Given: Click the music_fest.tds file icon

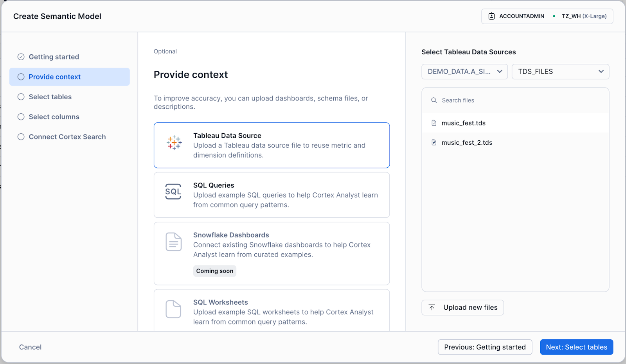Looking at the screenshot, I should pos(434,123).
